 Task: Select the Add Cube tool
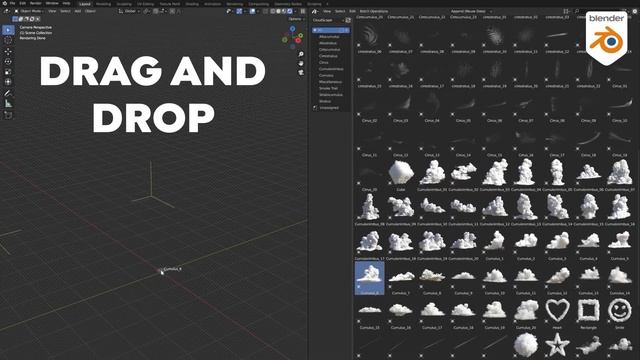[x=8, y=115]
